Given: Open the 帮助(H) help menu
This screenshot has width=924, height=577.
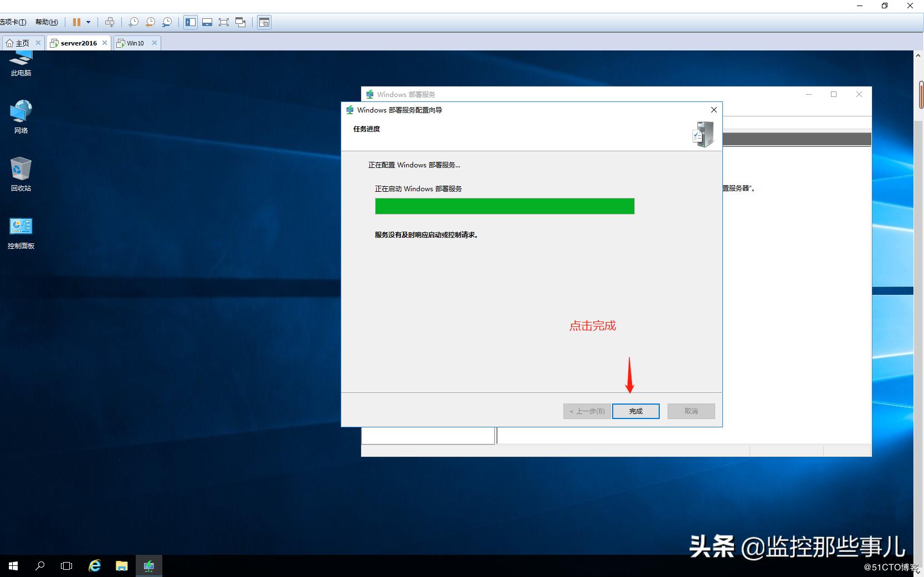Looking at the screenshot, I should [x=47, y=22].
